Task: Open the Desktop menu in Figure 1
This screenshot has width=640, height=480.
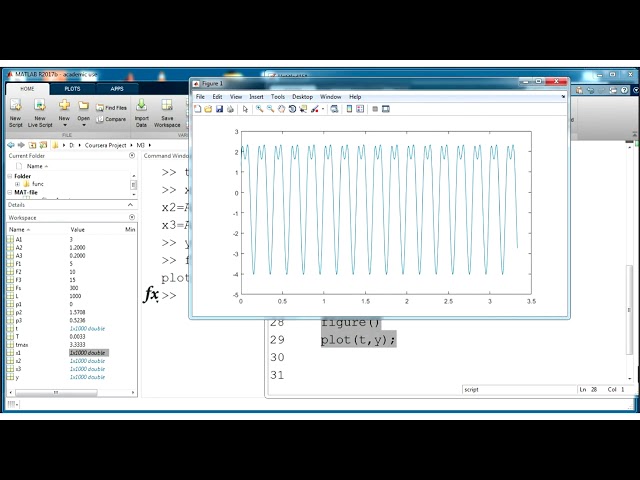Action: point(302,97)
